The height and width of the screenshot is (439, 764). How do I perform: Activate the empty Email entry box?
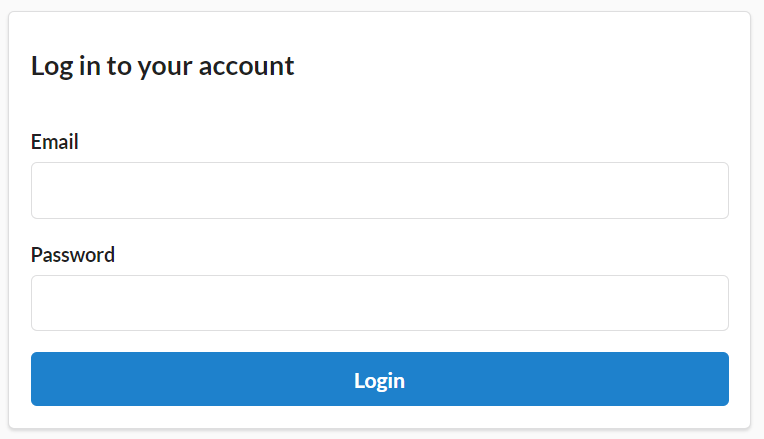(x=380, y=191)
